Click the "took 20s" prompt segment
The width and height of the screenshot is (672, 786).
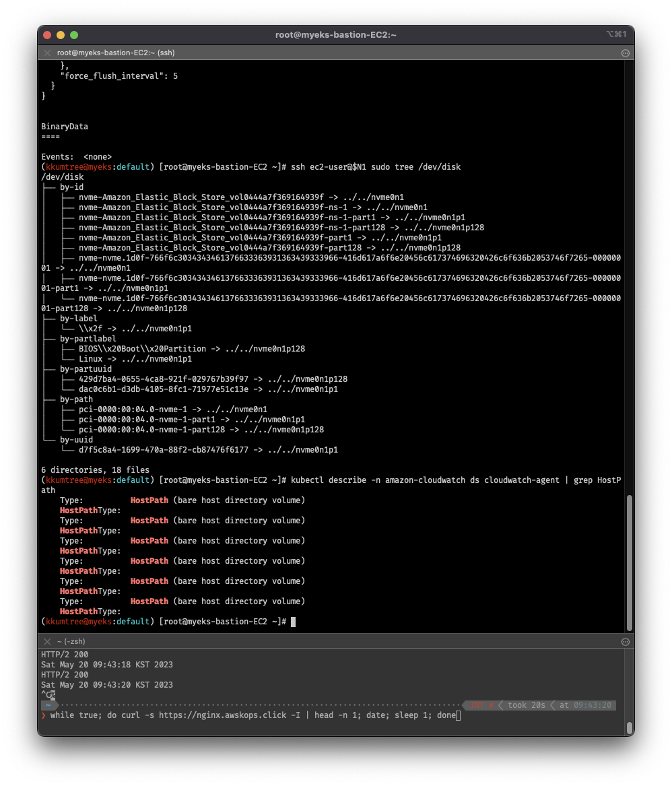tap(526, 705)
